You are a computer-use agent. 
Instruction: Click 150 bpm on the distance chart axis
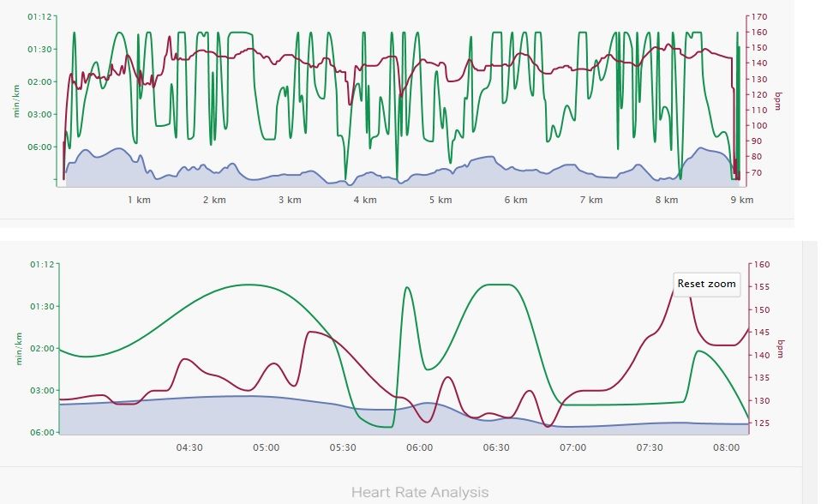click(x=759, y=48)
